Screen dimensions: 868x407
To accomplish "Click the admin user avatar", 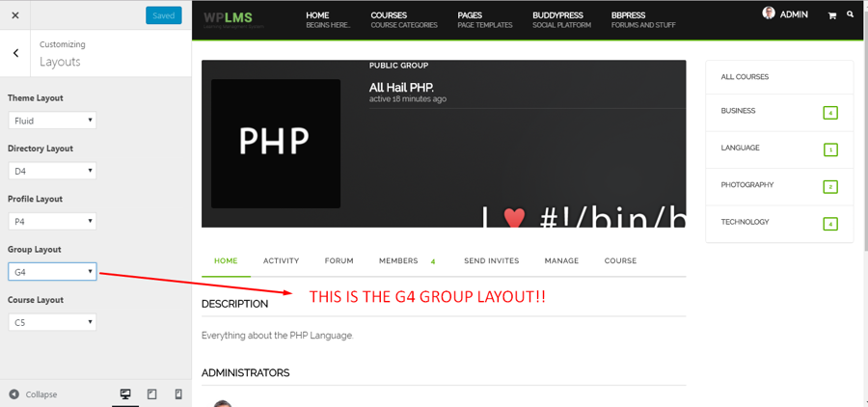I will [x=769, y=14].
